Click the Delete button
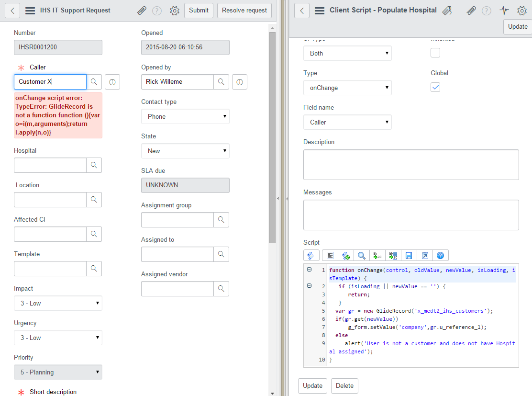This screenshot has height=396, width=532. tap(345, 386)
